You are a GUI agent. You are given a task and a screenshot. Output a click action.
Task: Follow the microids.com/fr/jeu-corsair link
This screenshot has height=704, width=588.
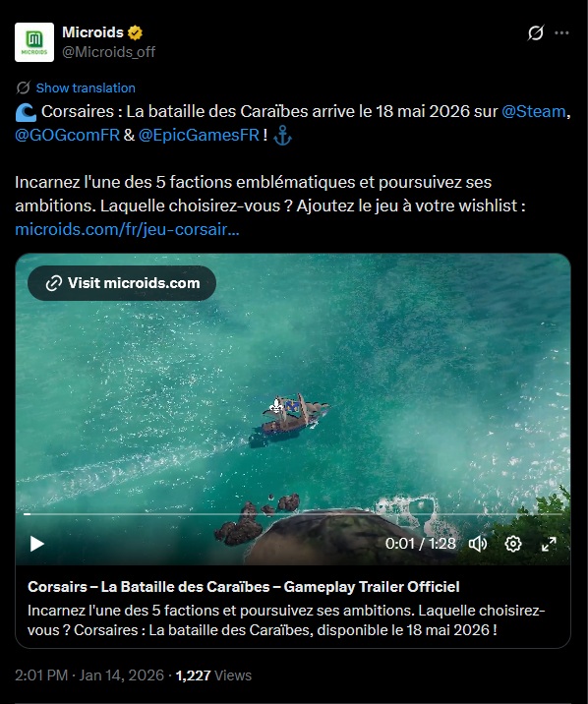127,229
